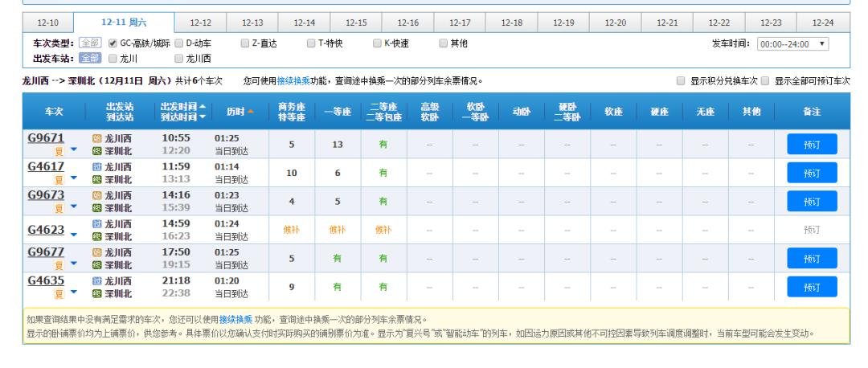Click the terminal station icon for G9673 深圳北
This screenshot has height=368, width=868.
point(97,207)
